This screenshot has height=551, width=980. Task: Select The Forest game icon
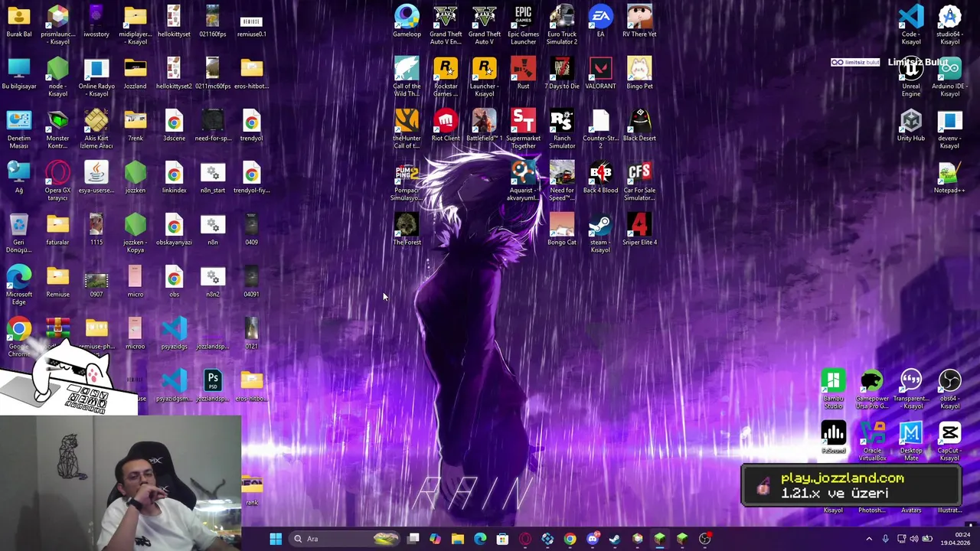tap(407, 230)
